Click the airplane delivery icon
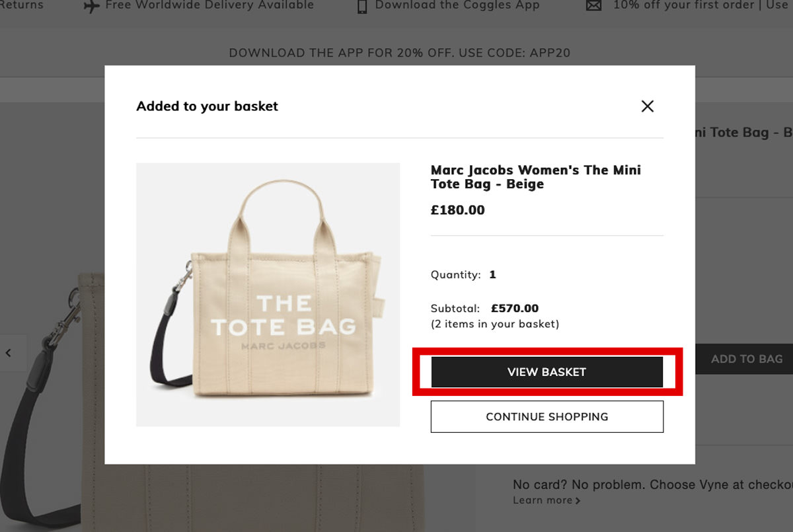 [92, 6]
